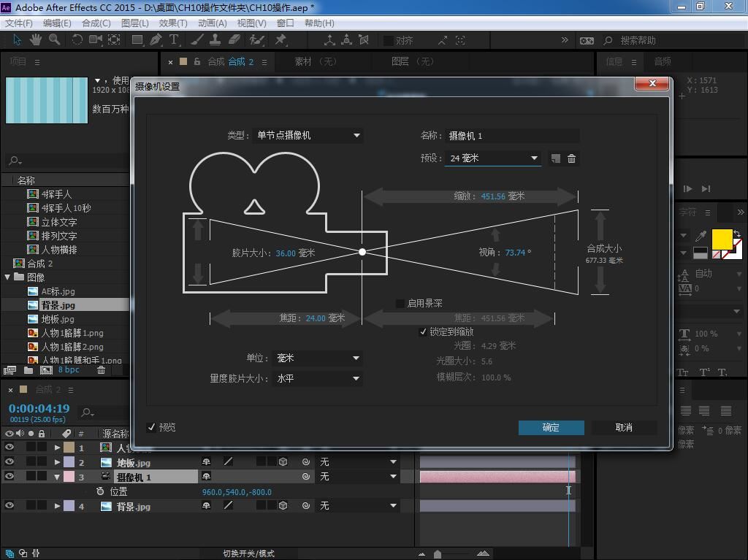Enable the 启用景深 depth of field checkbox
The width and height of the screenshot is (748, 560).
400,304
